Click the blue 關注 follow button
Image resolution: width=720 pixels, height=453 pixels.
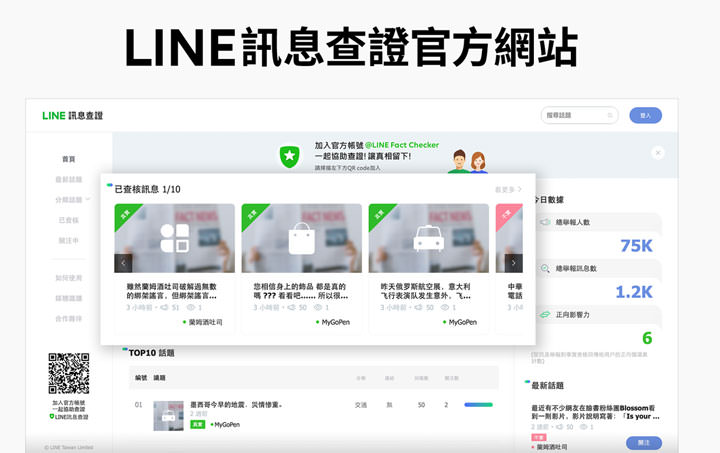(644, 443)
